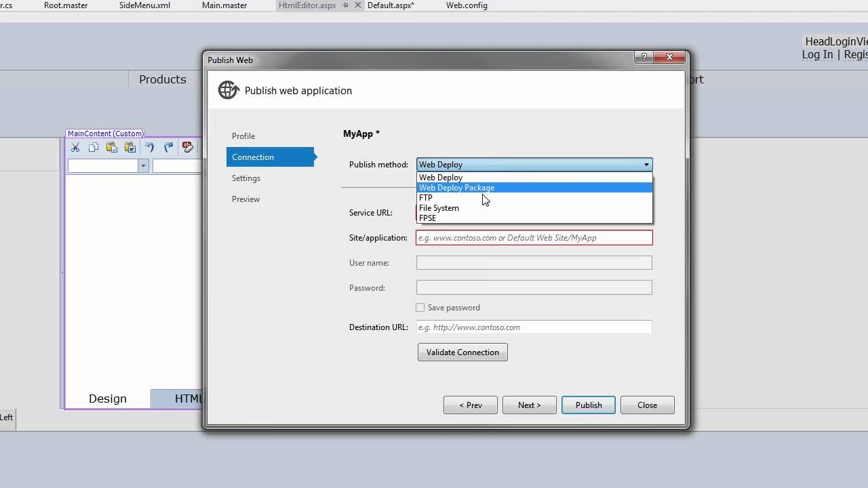Choose Web Deploy Package from the list

(x=534, y=188)
